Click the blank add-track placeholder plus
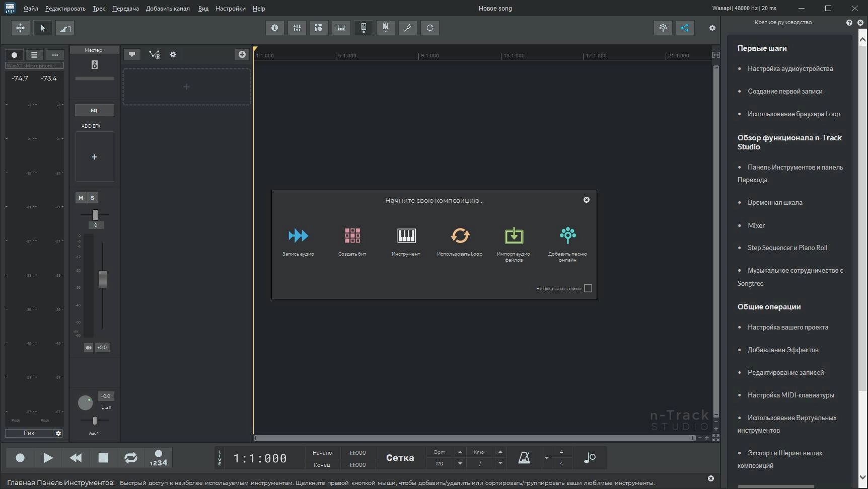Viewport: 868px width, 489px height. (x=186, y=87)
